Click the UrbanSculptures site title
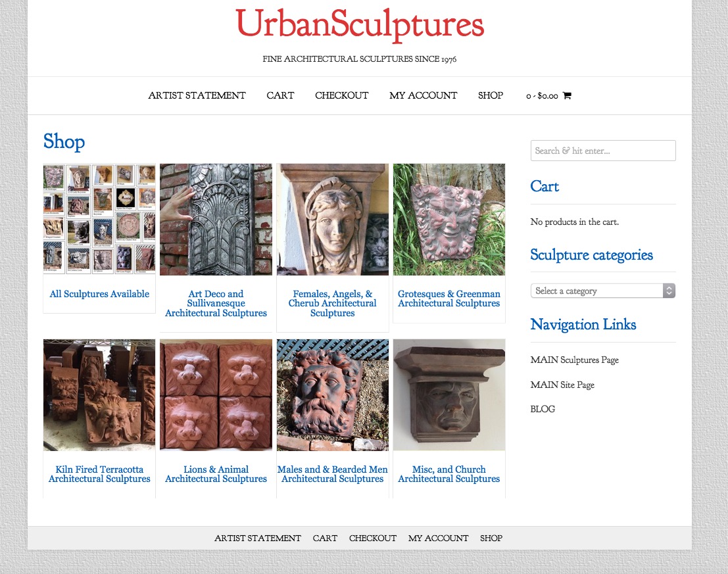The image size is (728, 574). [x=360, y=24]
